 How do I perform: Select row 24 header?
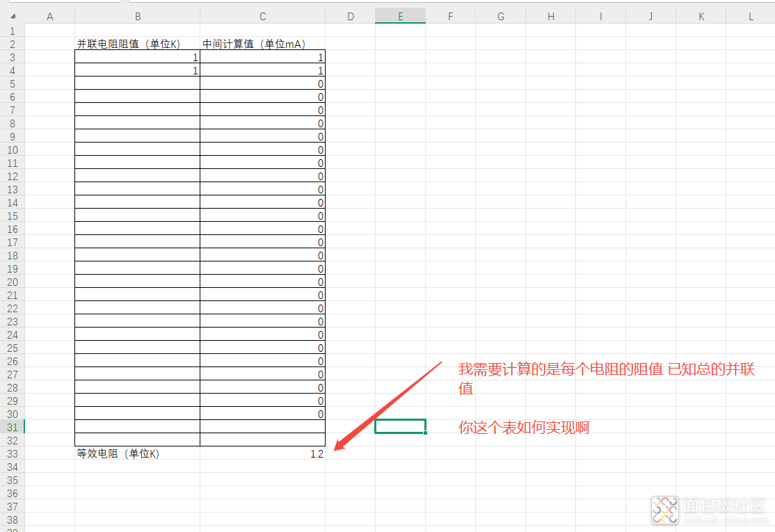[x=13, y=334]
